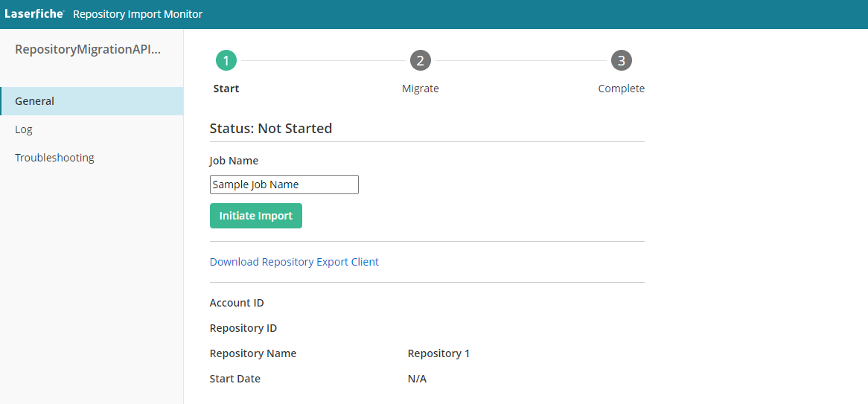Click the Laserfiche logo
Image resolution: width=868 pixels, height=404 pixels.
(34, 14)
